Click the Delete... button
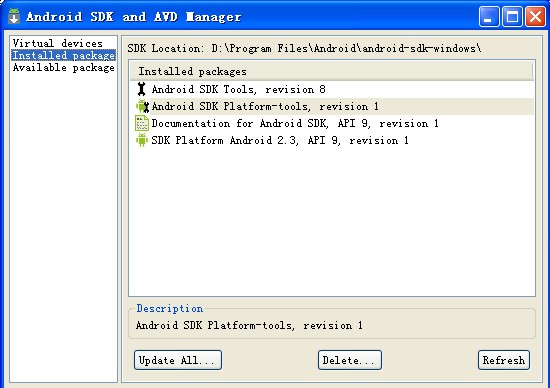This screenshot has height=388, width=550. (350, 360)
